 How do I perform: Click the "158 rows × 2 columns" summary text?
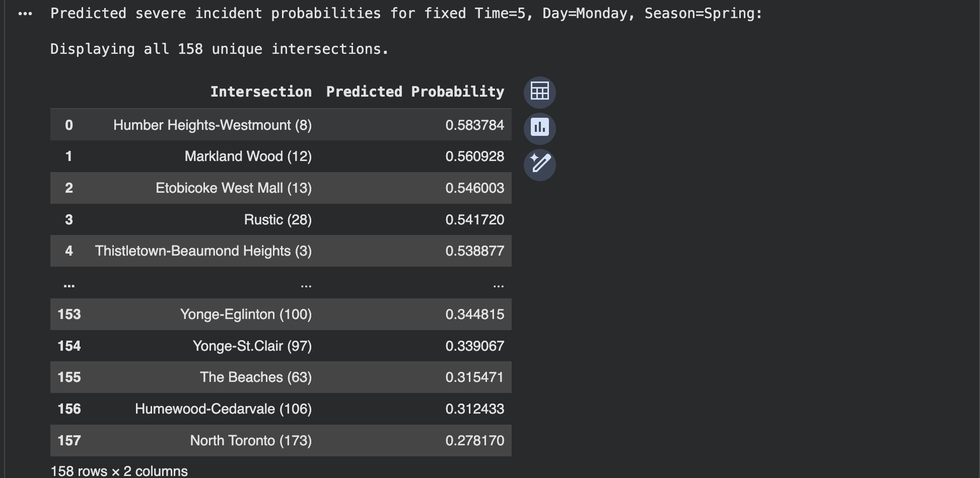point(119,471)
